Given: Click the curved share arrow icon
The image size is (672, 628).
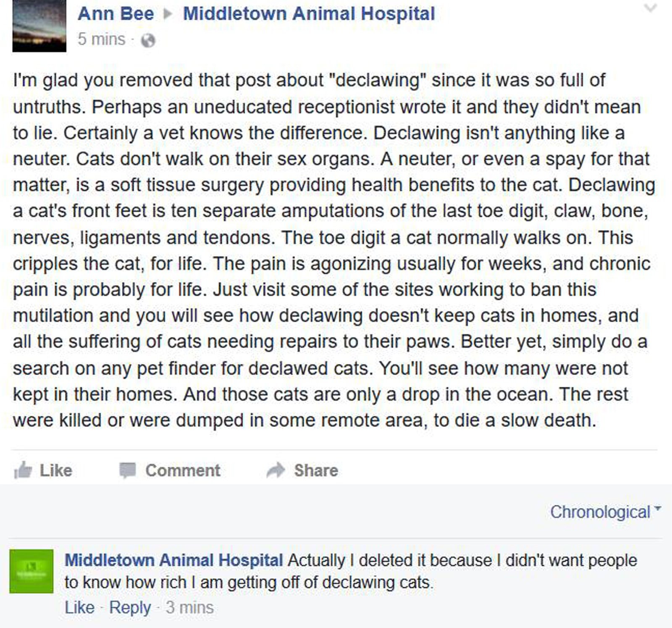Looking at the screenshot, I should click(276, 470).
